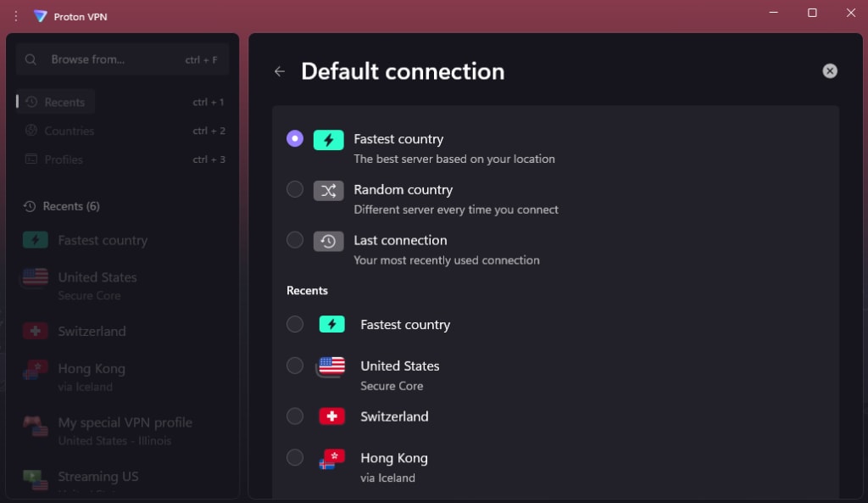This screenshot has width=868, height=503.
Task: Click the Last connection history icon
Action: [328, 241]
